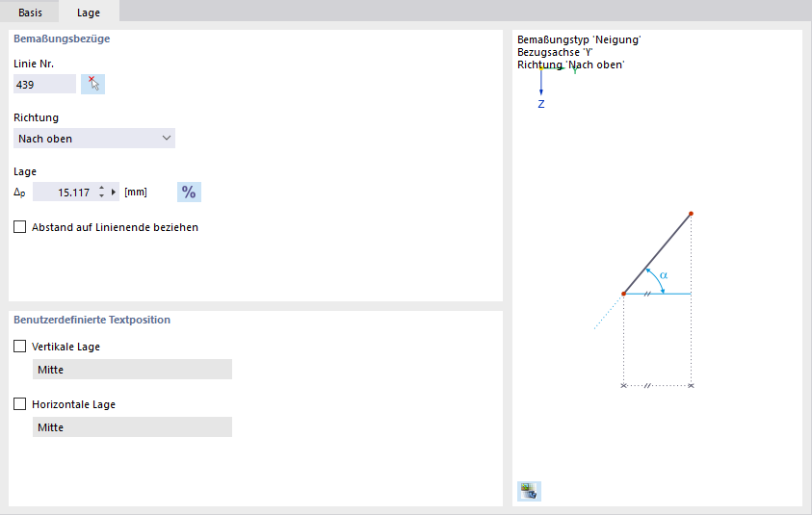Click the Benutzerdefinierte Textposition heading
This screenshot has height=515, width=812.
(92, 320)
